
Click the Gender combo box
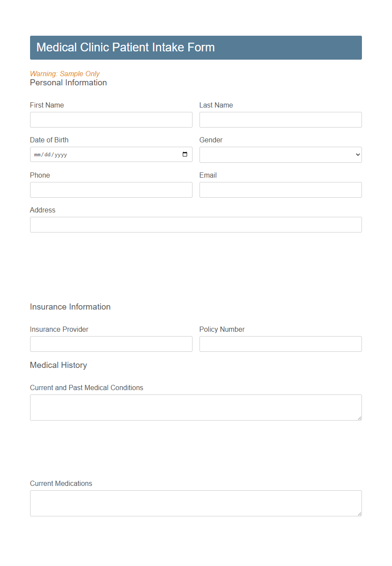(280, 155)
